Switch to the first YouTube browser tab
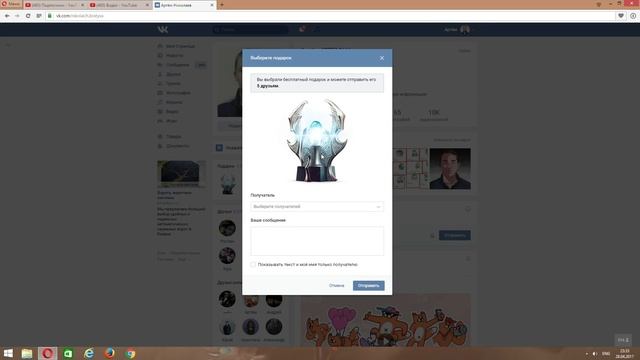The image size is (640, 360). coord(55,5)
